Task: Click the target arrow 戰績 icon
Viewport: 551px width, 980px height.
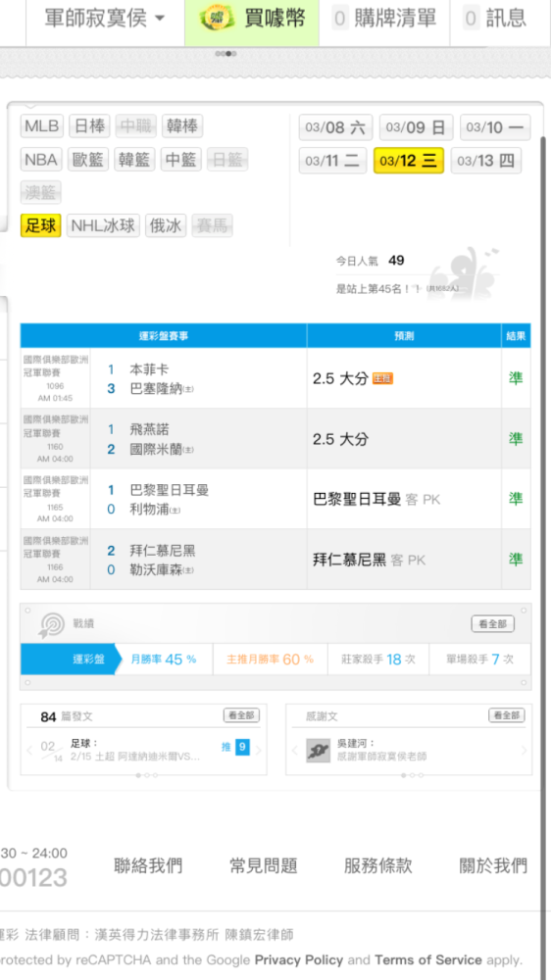Action: pos(51,625)
